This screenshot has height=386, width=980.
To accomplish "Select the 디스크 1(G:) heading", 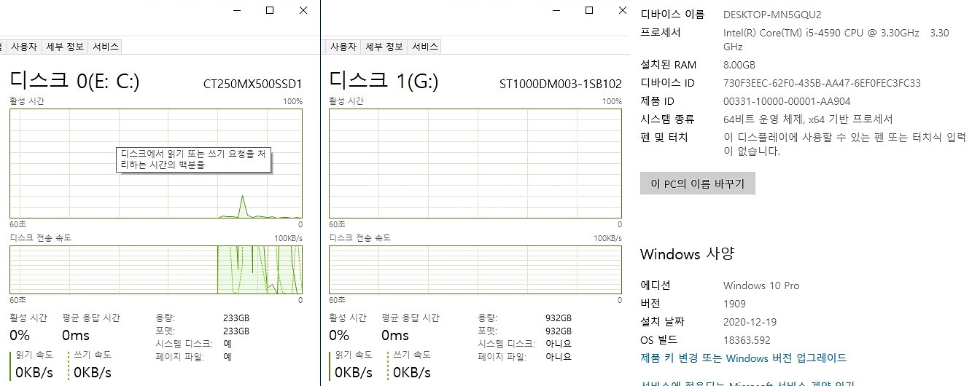I will click(x=384, y=81).
